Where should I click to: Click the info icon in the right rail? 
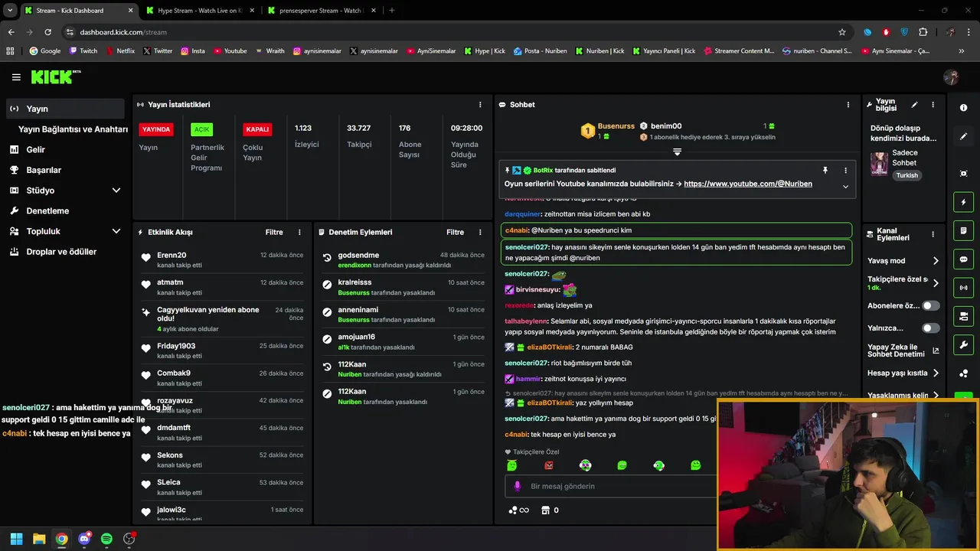(963, 108)
